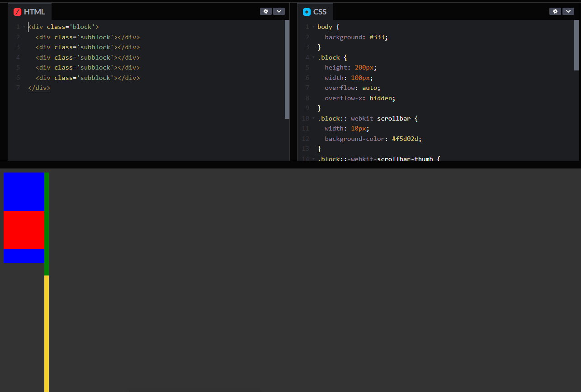Click the subblock div on HTML line 6
Screen dimensions: 581x392
88,78
